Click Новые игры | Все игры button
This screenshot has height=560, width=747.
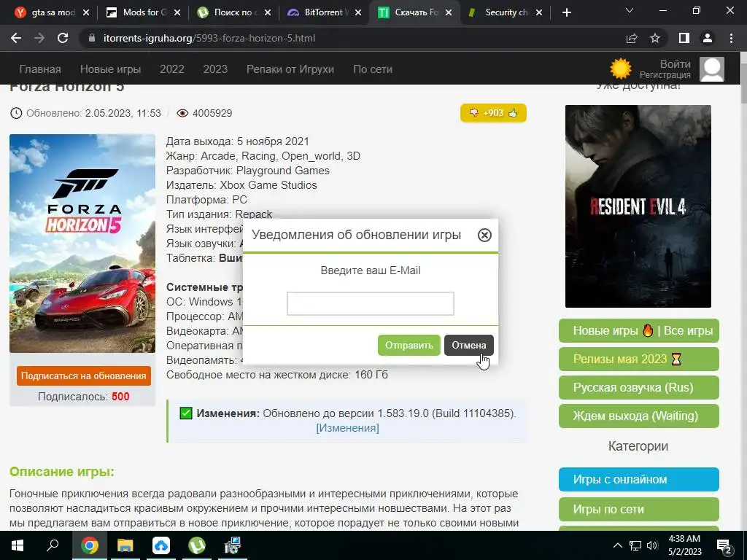639,331
